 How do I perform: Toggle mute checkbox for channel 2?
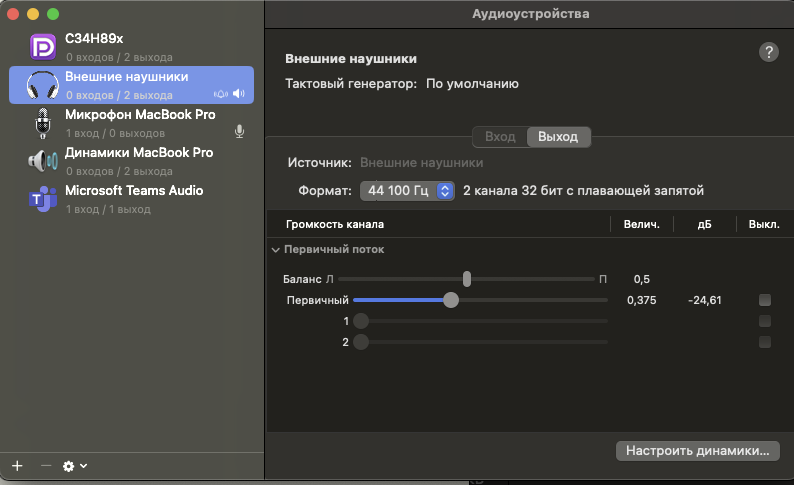click(765, 342)
